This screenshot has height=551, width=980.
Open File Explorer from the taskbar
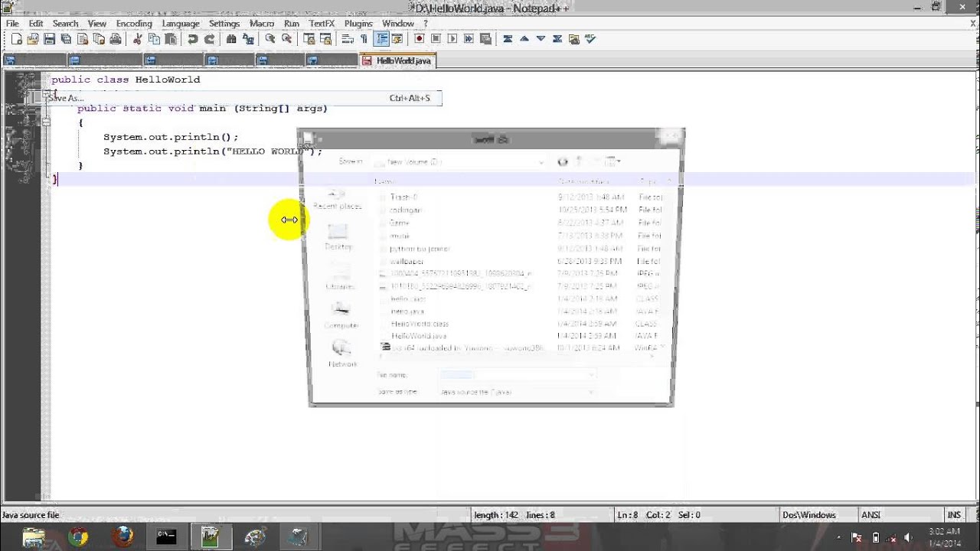[34, 537]
